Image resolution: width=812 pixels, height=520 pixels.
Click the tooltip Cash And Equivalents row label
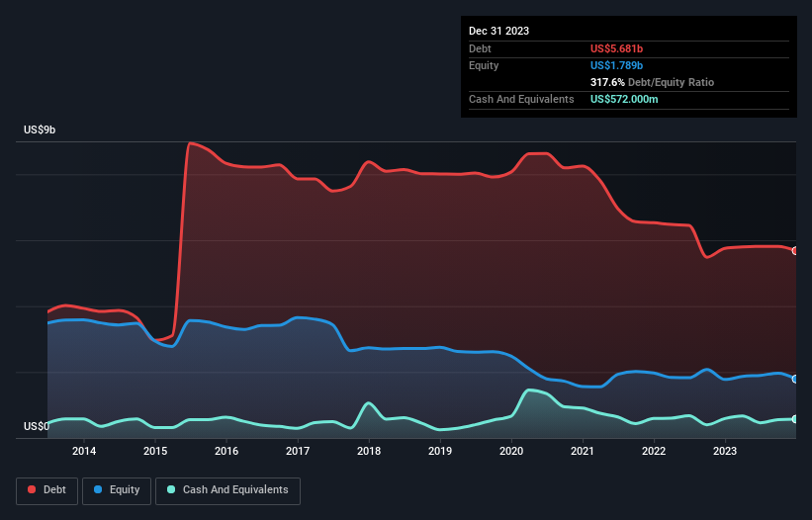(x=521, y=99)
